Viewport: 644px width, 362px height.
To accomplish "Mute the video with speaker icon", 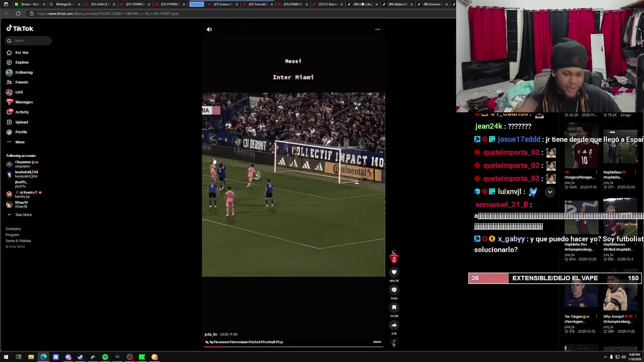I will pos(209,29).
